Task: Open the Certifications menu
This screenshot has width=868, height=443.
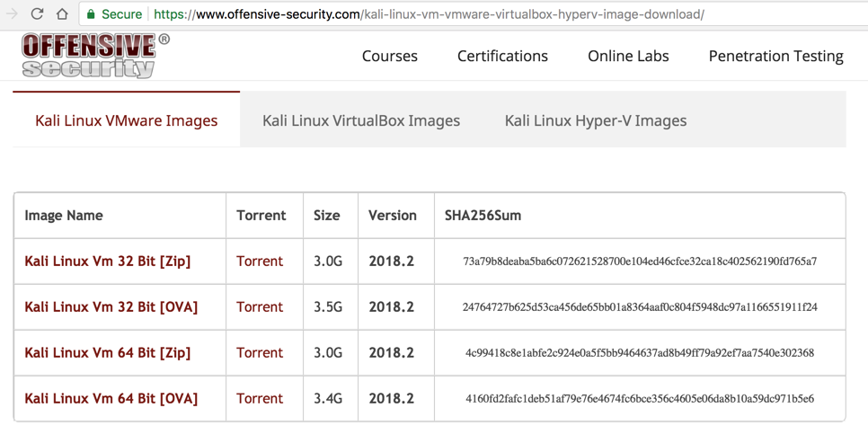Action: tap(502, 56)
